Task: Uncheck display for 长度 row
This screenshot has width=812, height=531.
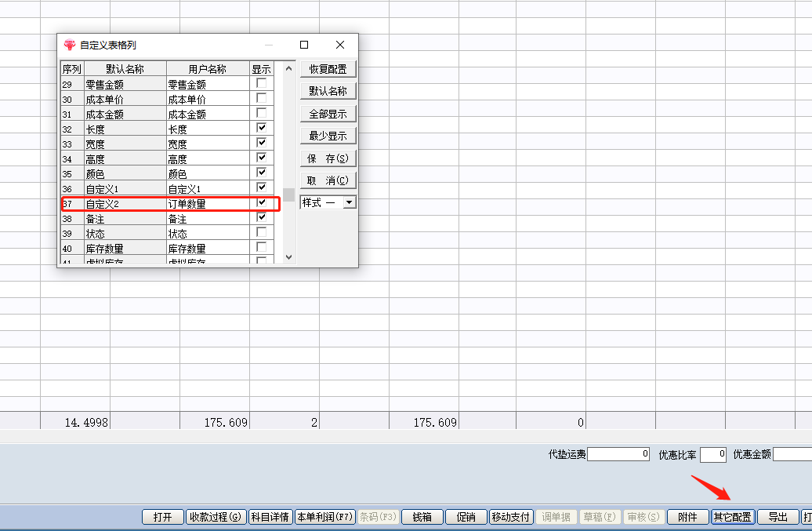Action: click(262, 127)
